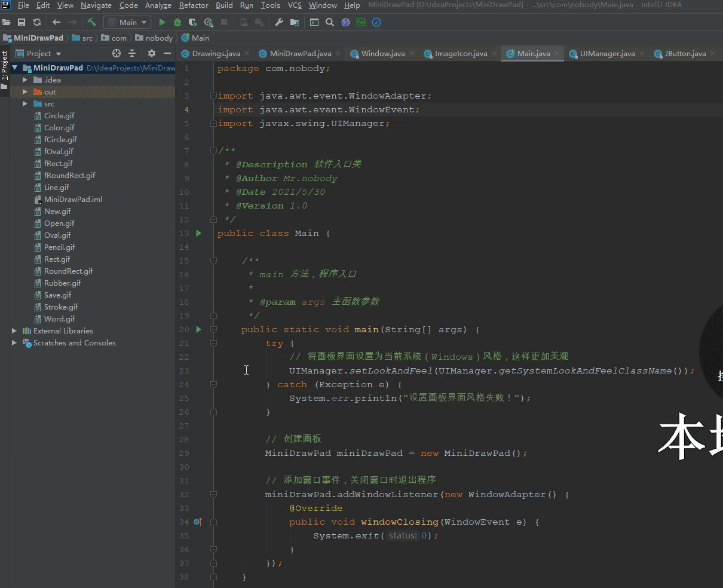The image size is (723, 588).
Task: Switch to UIManager.java tab
Action: tap(607, 53)
